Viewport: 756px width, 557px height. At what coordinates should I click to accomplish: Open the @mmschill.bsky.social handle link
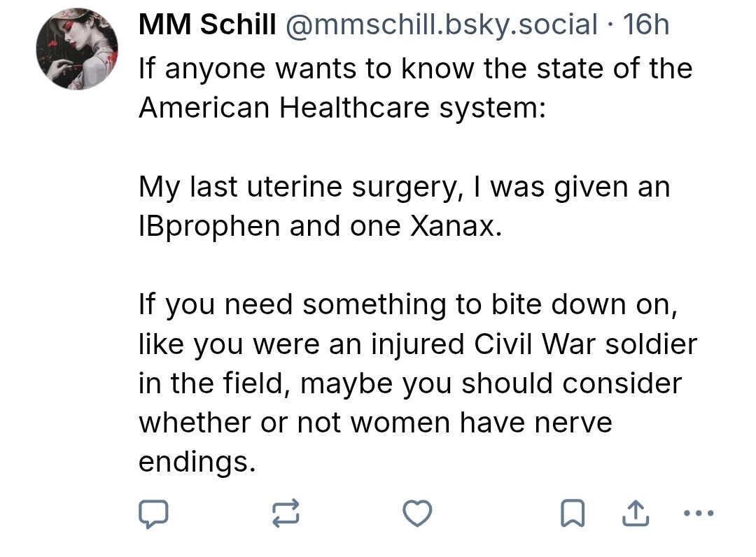click(x=440, y=26)
